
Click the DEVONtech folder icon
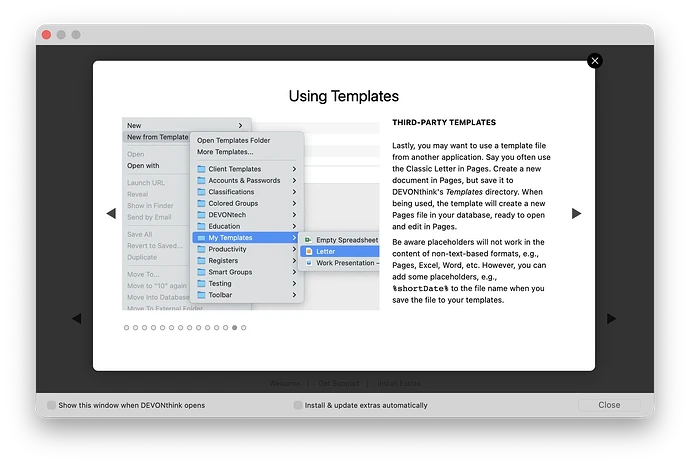click(x=202, y=215)
